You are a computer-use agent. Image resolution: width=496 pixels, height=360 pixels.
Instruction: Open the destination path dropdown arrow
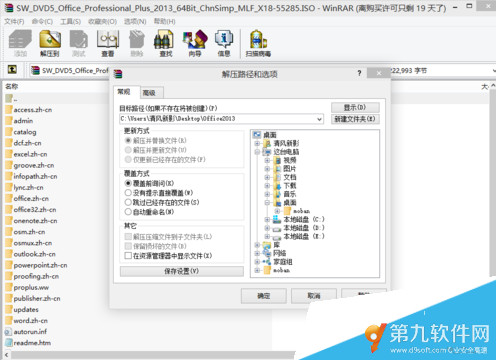point(319,119)
